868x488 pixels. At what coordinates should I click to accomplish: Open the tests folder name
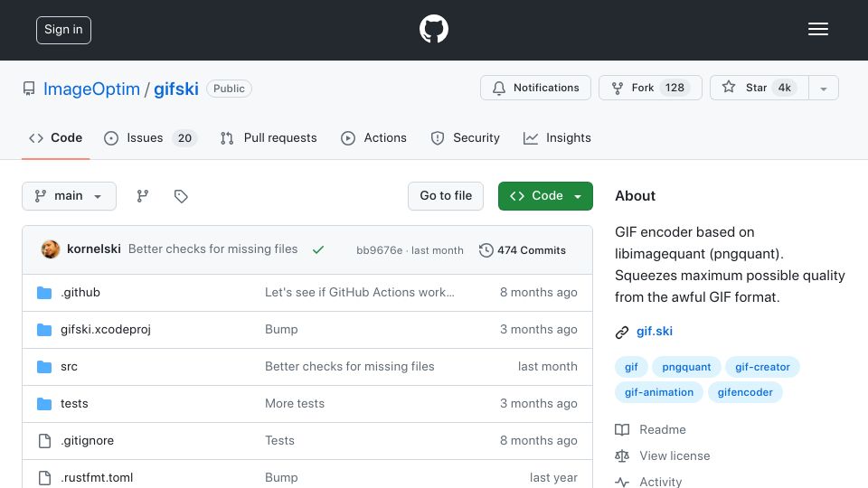pyautogui.click(x=74, y=403)
